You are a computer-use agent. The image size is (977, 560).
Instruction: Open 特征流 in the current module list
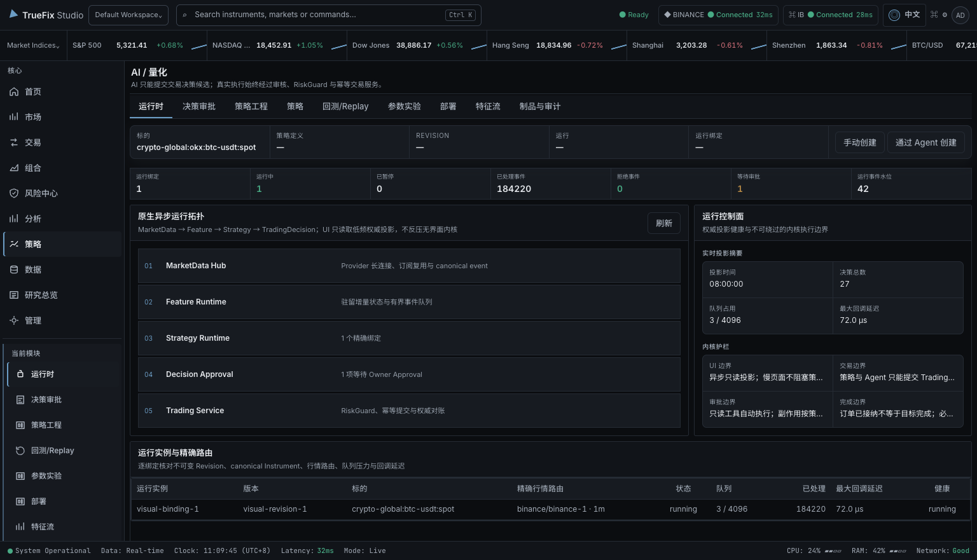click(x=64, y=527)
